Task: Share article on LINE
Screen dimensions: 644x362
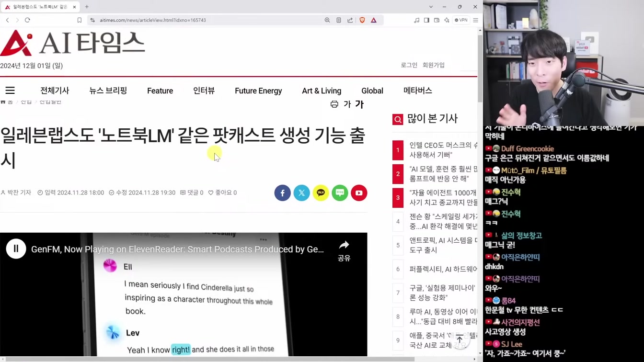Action: (340, 193)
